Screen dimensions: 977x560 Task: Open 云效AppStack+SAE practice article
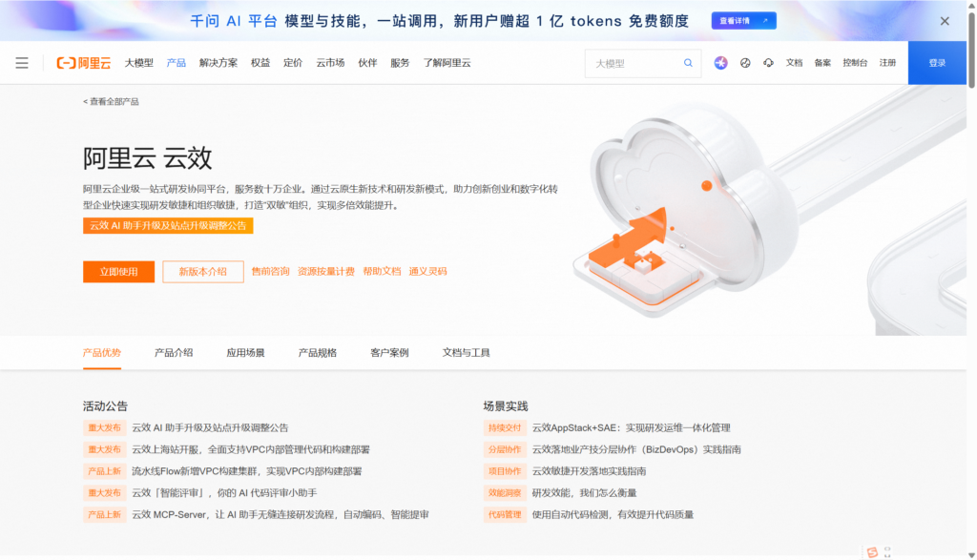pos(632,428)
